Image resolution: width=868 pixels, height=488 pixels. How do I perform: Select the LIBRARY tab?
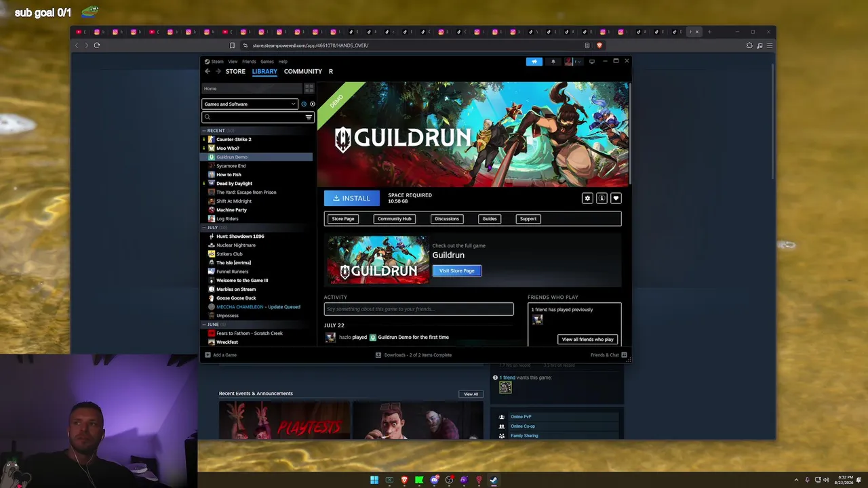264,71
